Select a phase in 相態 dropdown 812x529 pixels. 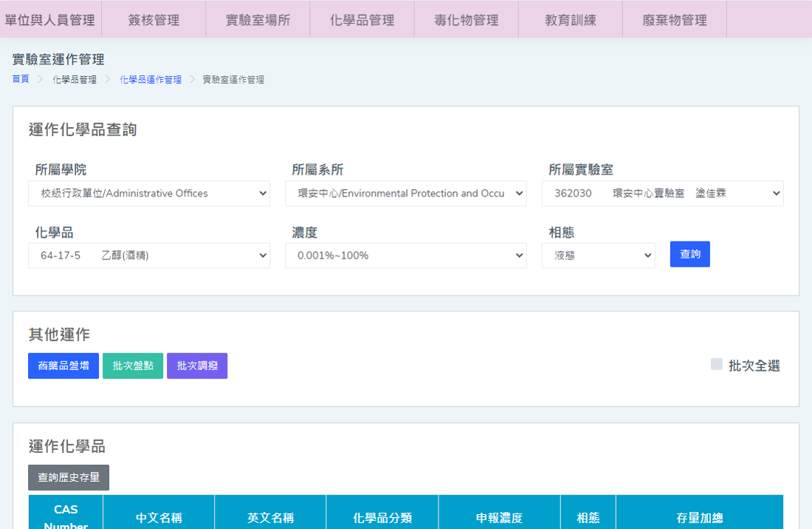click(x=598, y=256)
